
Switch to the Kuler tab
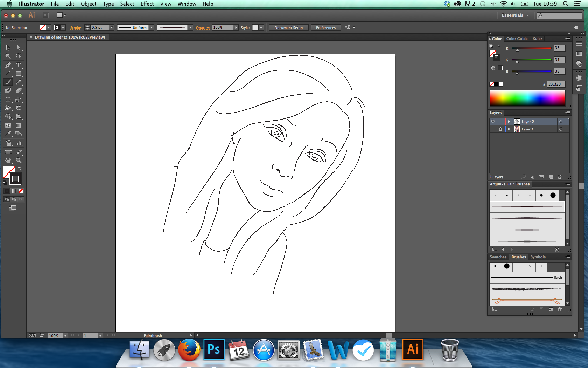[537, 39]
